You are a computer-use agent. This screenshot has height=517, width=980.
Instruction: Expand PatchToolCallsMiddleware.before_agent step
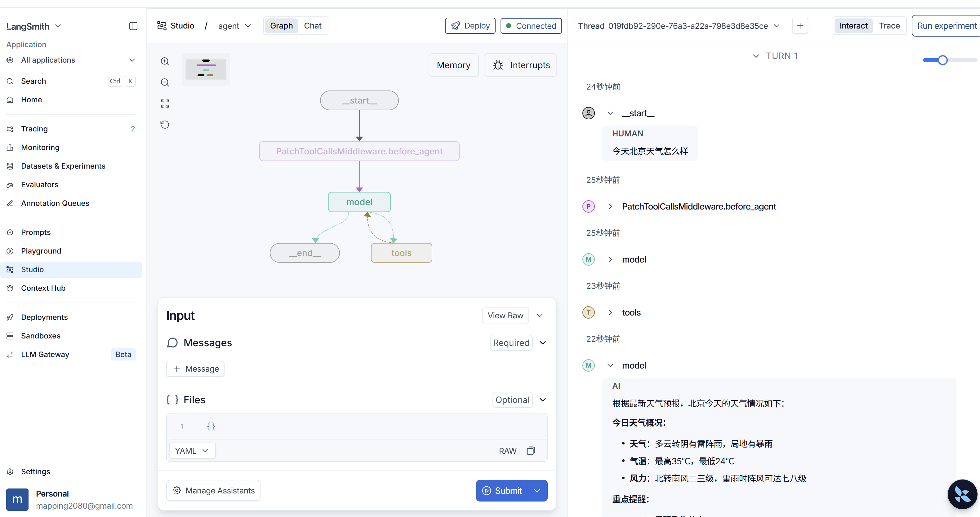(610, 206)
